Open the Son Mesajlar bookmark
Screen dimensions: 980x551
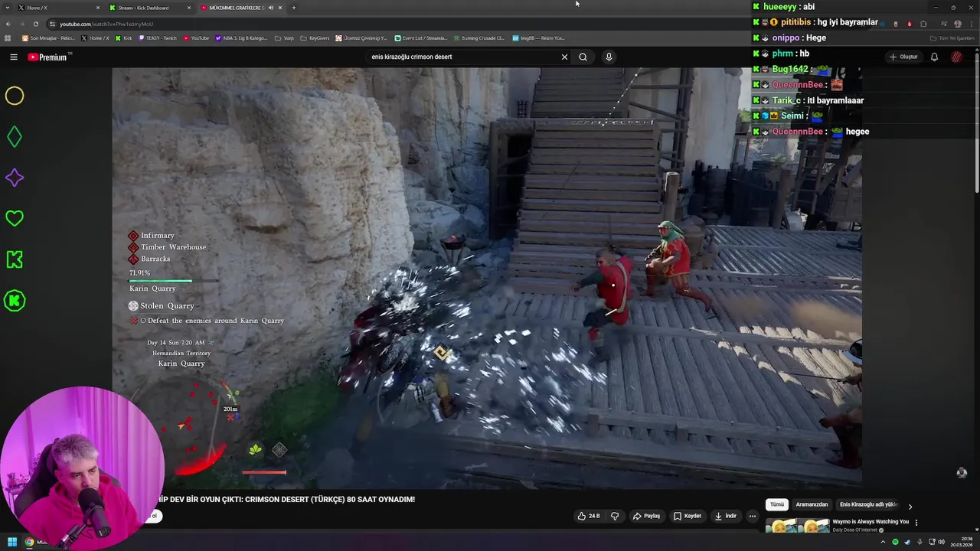pyautogui.click(x=48, y=38)
